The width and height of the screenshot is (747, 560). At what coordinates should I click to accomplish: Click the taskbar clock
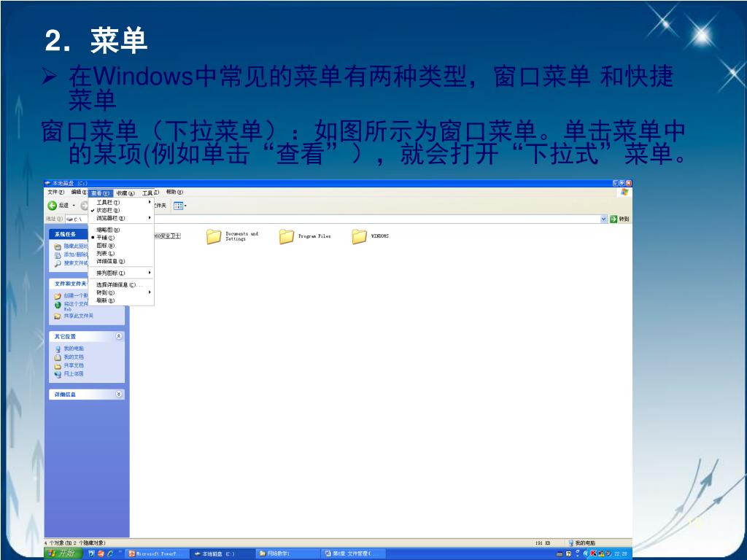click(621, 554)
